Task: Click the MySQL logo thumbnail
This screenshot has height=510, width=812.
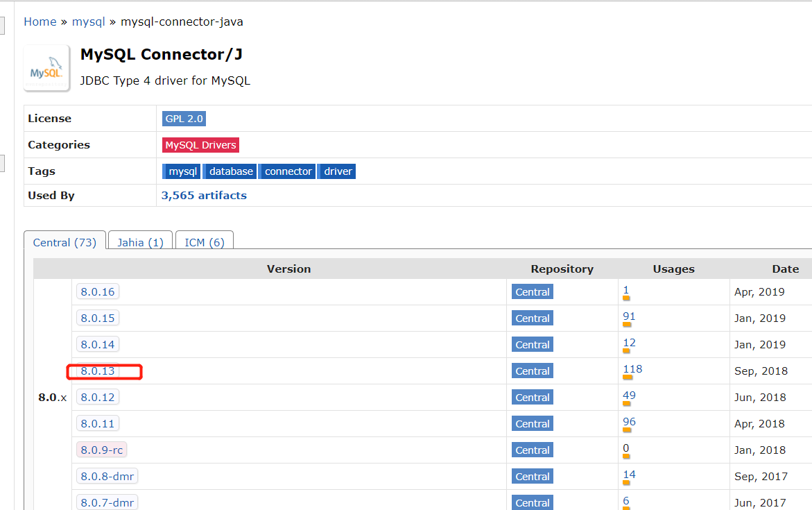Action: coord(46,69)
